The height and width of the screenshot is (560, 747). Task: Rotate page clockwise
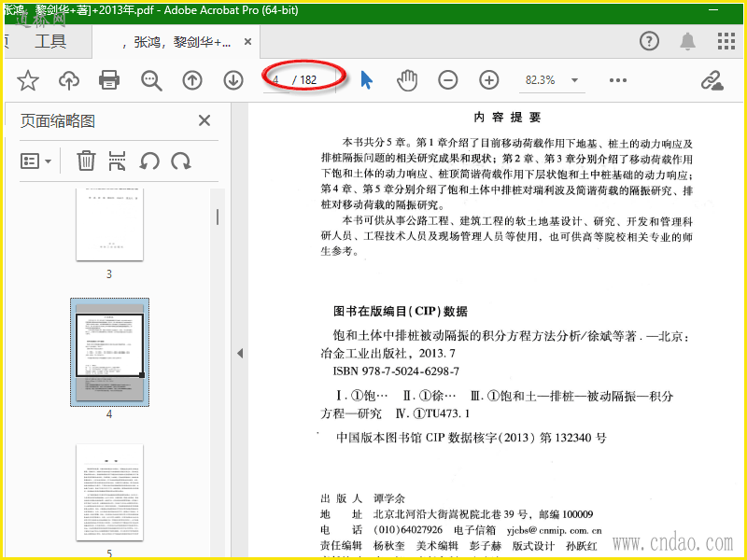[x=181, y=161]
